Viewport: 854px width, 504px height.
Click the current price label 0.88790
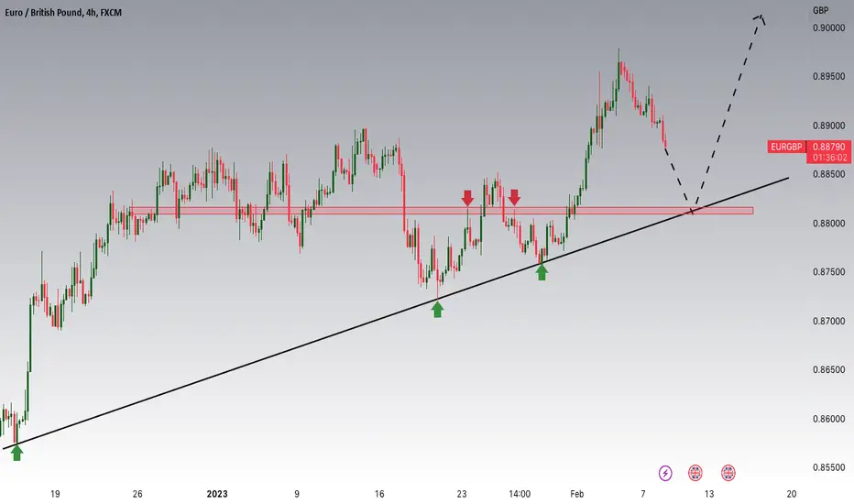pyautogui.click(x=829, y=147)
